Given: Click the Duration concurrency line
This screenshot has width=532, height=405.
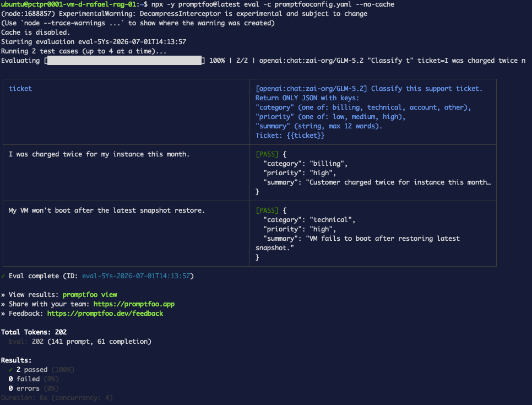Looking at the screenshot, I should 57,398.
